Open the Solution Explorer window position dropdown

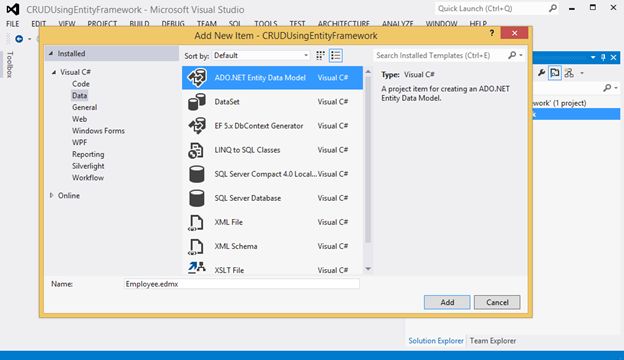pos(593,58)
